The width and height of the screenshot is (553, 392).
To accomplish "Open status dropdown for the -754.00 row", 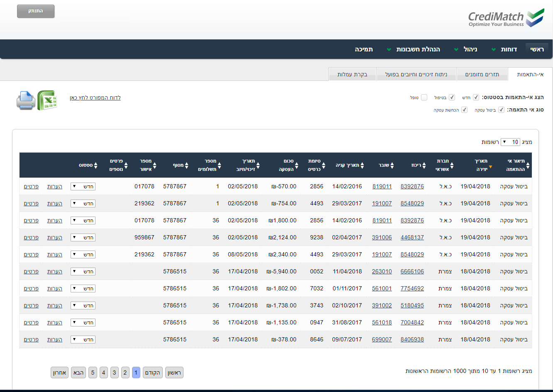I will [83, 203].
